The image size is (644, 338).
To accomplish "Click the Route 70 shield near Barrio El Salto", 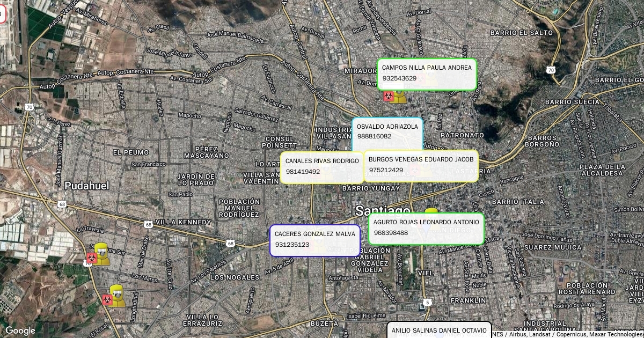I will pyautogui.click(x=551, y=70).
